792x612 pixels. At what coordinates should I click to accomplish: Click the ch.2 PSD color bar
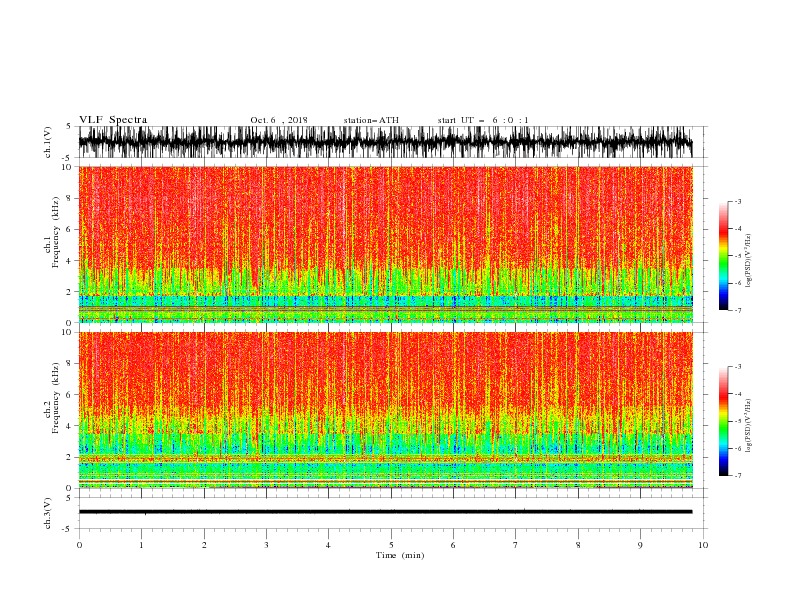(723, 421)
